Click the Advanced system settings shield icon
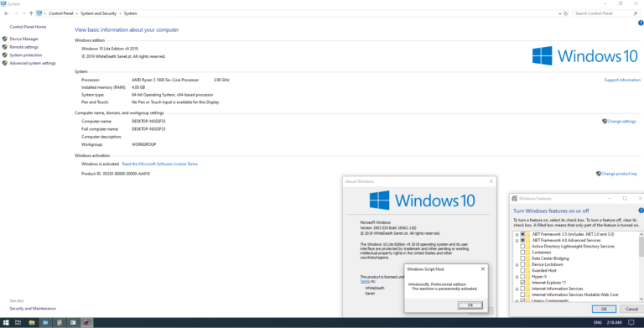This screenshot has height=328, width=644. coord(5,63)
